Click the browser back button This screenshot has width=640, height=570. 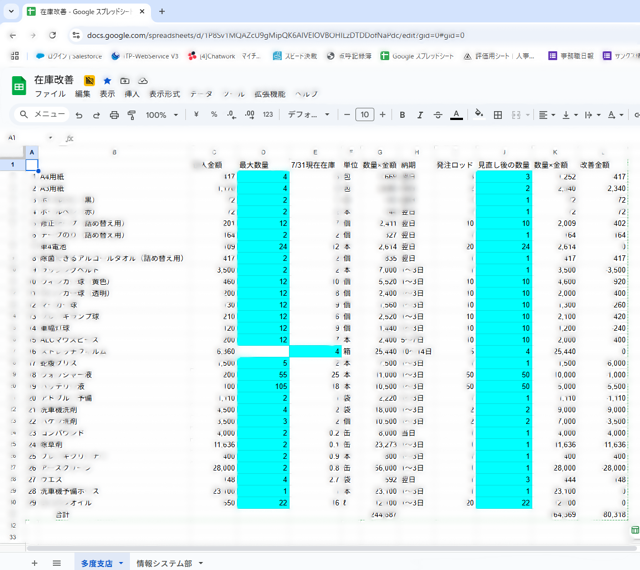point(13,36)
